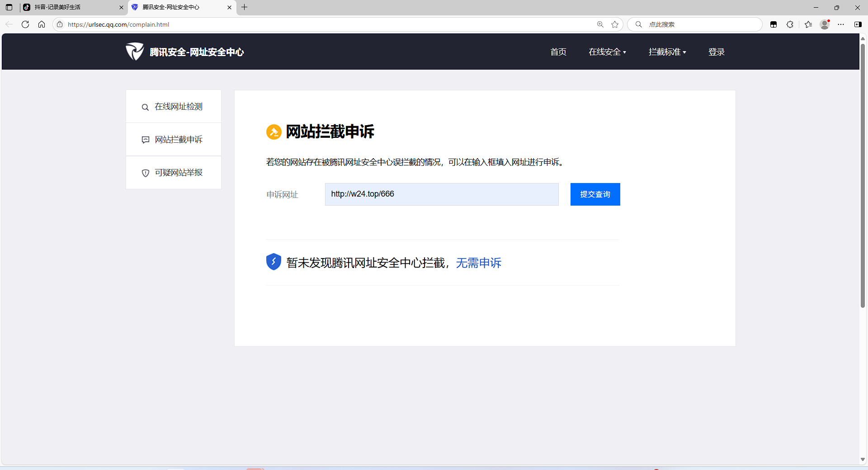Click the urlsec.qq.com address bar
Image resolution: width=868 pixels, height=470 pixels.
tap(329, 24)
